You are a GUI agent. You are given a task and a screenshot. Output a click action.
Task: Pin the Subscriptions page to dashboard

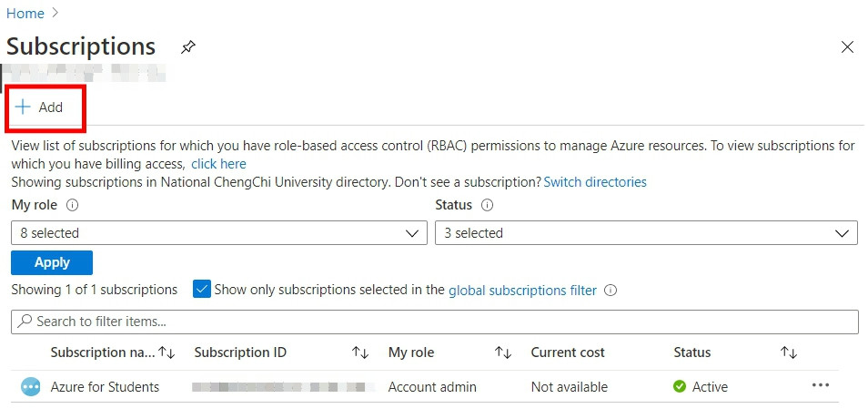click(x=188, y=47)
